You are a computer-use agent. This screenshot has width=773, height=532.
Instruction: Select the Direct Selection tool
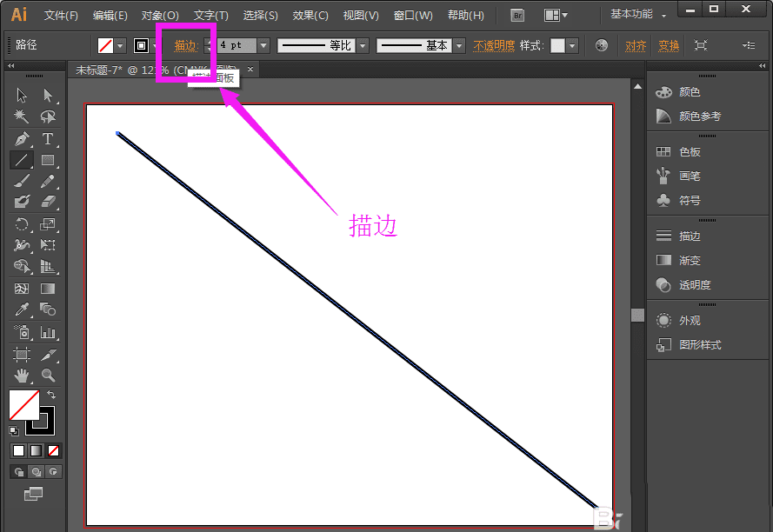pyautogui.click(x=48, y=95)
